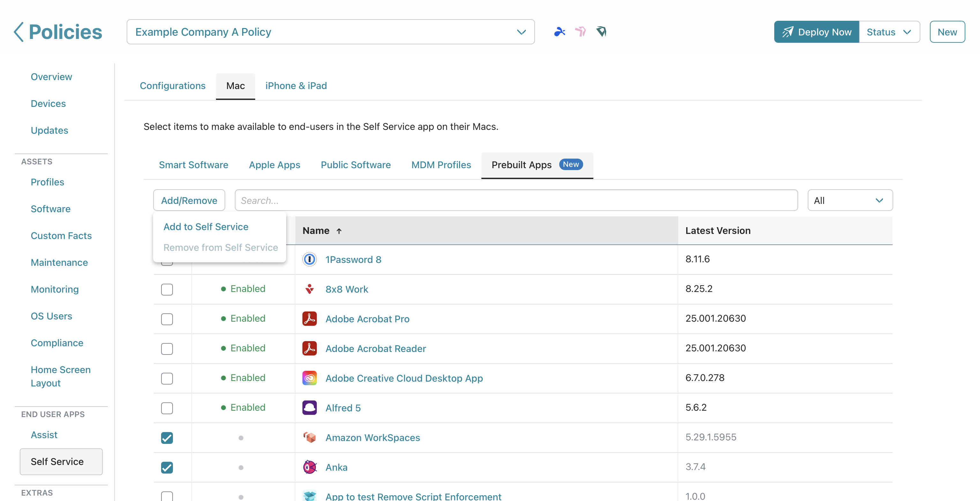
Task: Click the Adobe Creative Cloud icon
Action: (310, 378)
